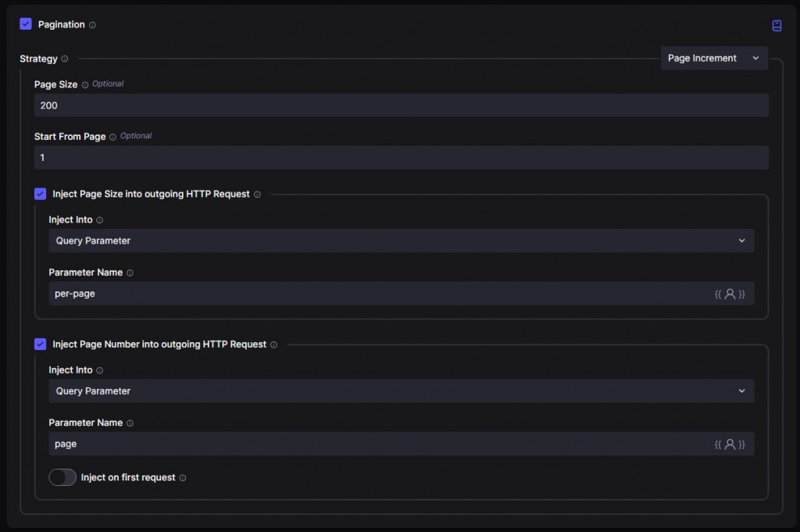Click the info icon beside Pagination

(92, 25)
